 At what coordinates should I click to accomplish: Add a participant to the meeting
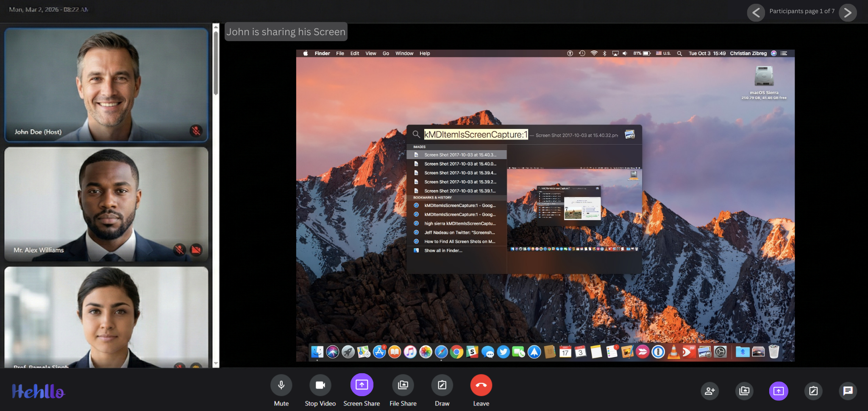coord(709,391)
